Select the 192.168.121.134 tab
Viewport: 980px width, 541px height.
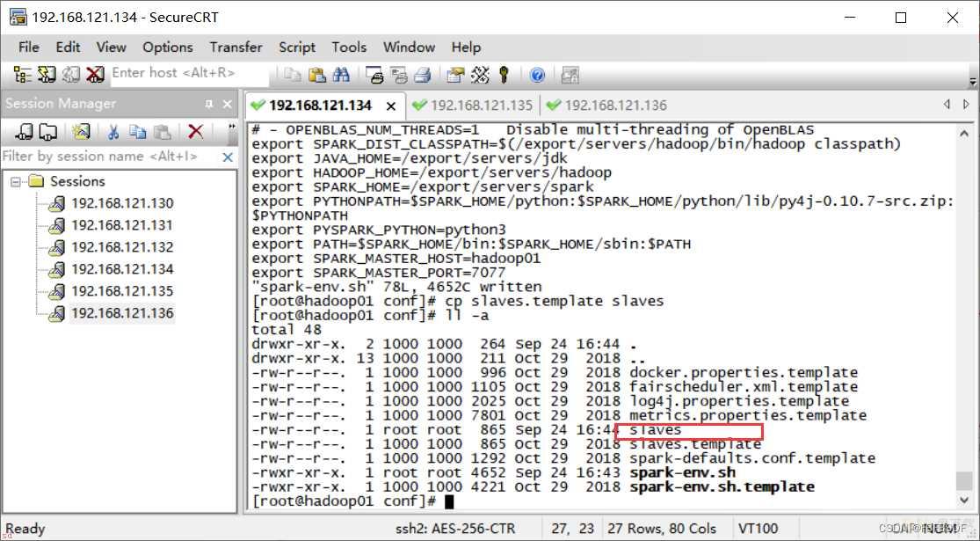click(x=320, y=106)
